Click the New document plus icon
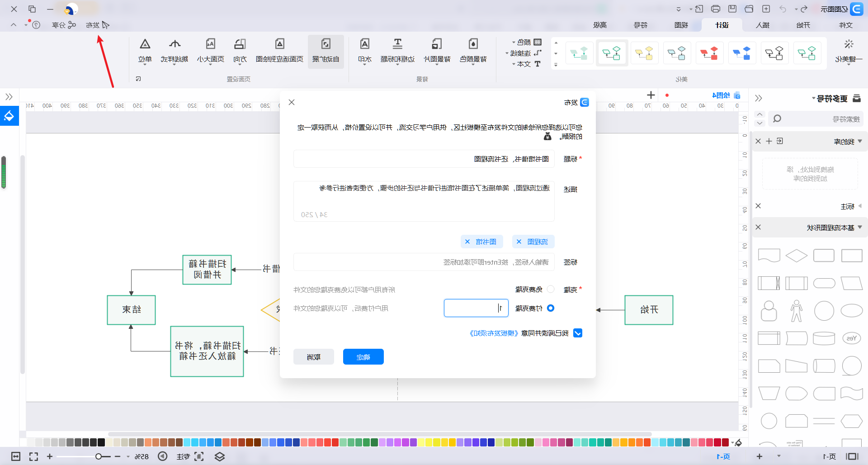 [x=766, y=9]
